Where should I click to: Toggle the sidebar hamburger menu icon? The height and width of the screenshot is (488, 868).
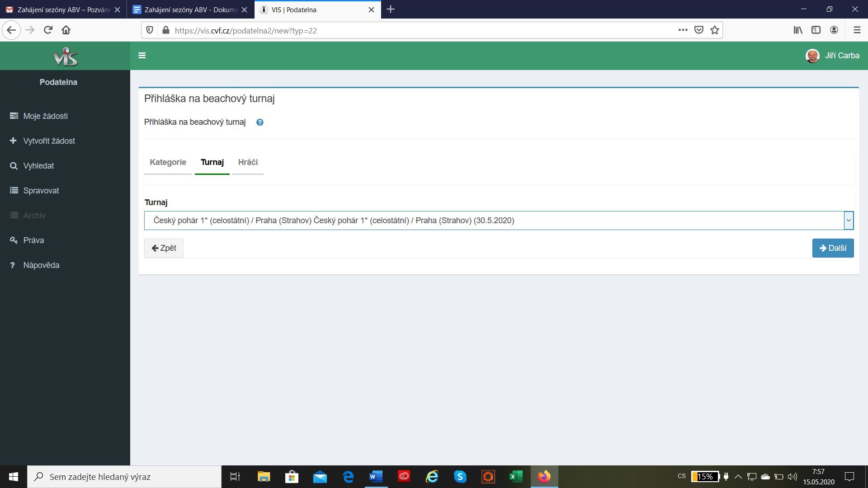tap(142, 56)
